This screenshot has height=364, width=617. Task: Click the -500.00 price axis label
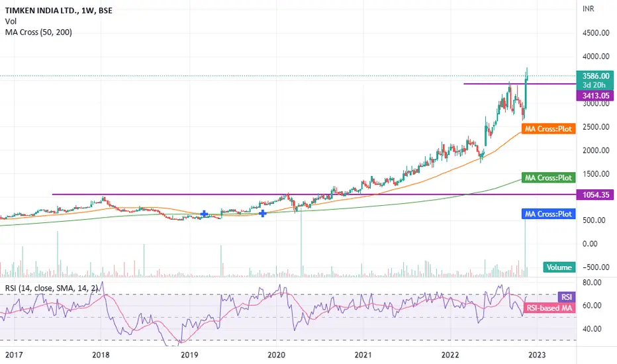pos(596,267)
